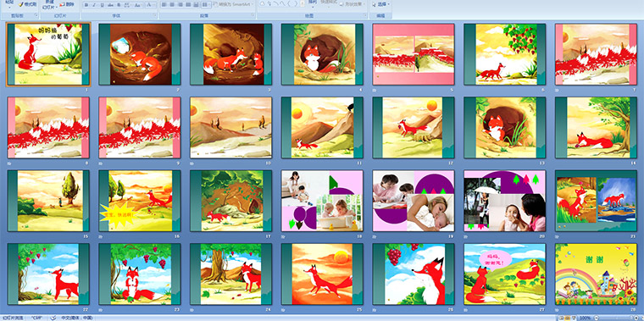Toggle Italic formatting in the ribbon
The height and width of the screenshot is (321, 644).
pyautogui.click(x=94, y=5)
